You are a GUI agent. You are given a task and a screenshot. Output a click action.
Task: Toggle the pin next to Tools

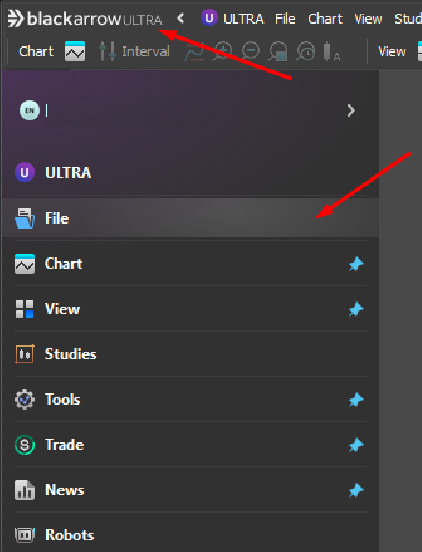click(356, 400)
